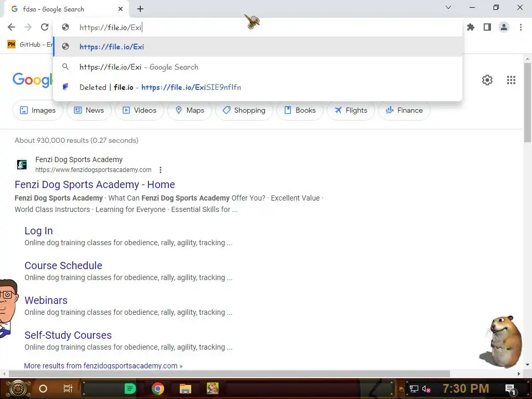
Task: Click the muted volume tray icon
Action: 427,389
